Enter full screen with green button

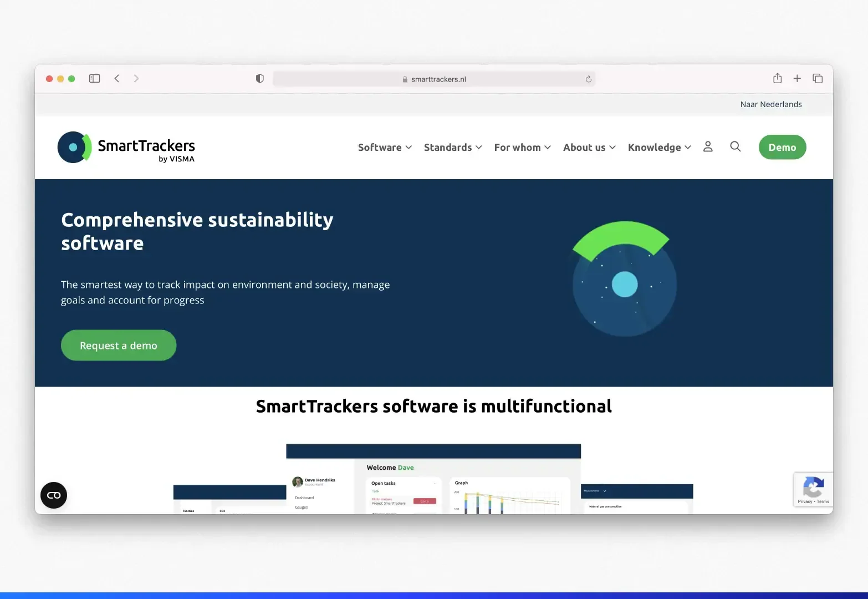(x=72, y=79)
